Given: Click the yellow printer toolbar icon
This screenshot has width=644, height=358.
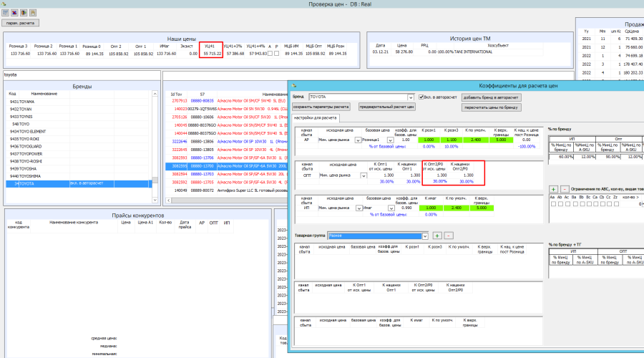Looking at the screenshot, I should point(33,13).
